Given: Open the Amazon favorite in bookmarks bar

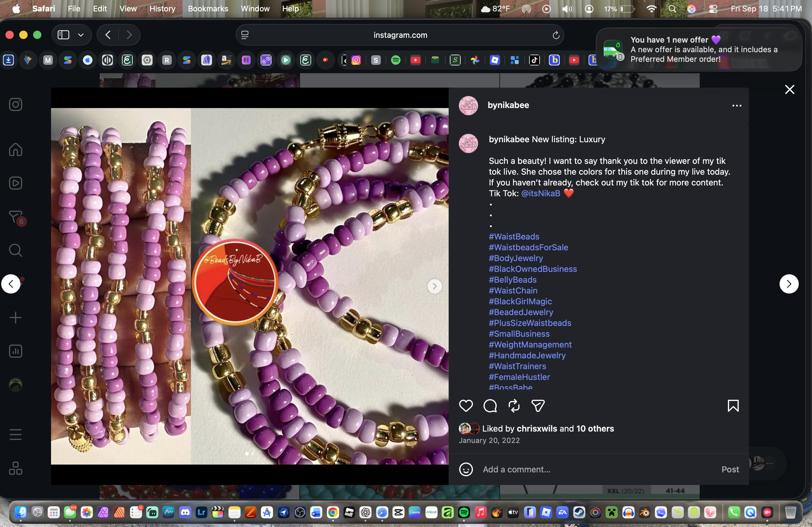Looking at the screenshot, I should [x=226, y=60].
